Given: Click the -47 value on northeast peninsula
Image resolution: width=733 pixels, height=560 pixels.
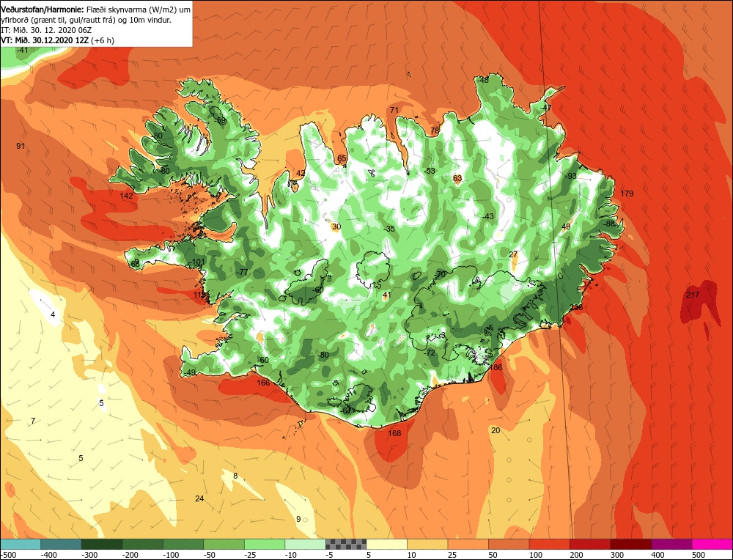Looking at the screenshot, I should pyautogui.click(x=545, y=108).
